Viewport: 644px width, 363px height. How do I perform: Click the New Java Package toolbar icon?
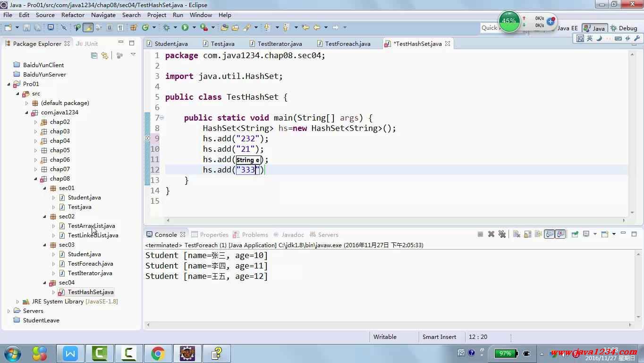(x=134, y=27)
